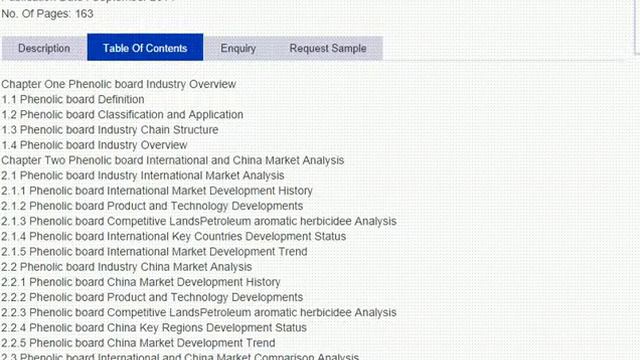The width and height of the screenshot is (640, 360).
Task: Click '1.1 Phenolic board Definition' line
Action: click(x=73, y=100)
